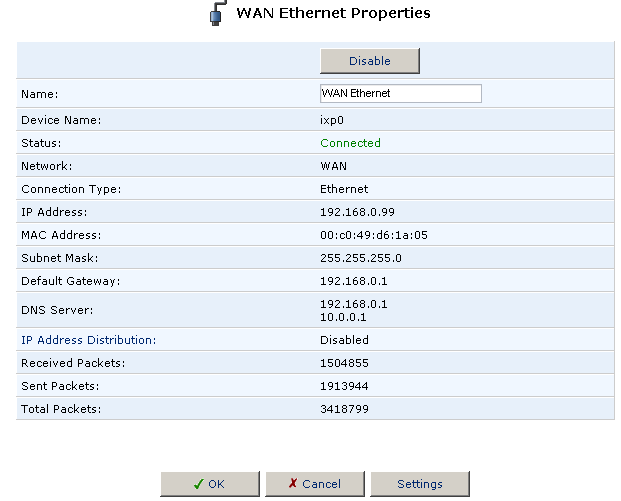Click the DNS server entry 10.0.0.1
Viewport: 621px width, 501px height.
tap(344, 317)
